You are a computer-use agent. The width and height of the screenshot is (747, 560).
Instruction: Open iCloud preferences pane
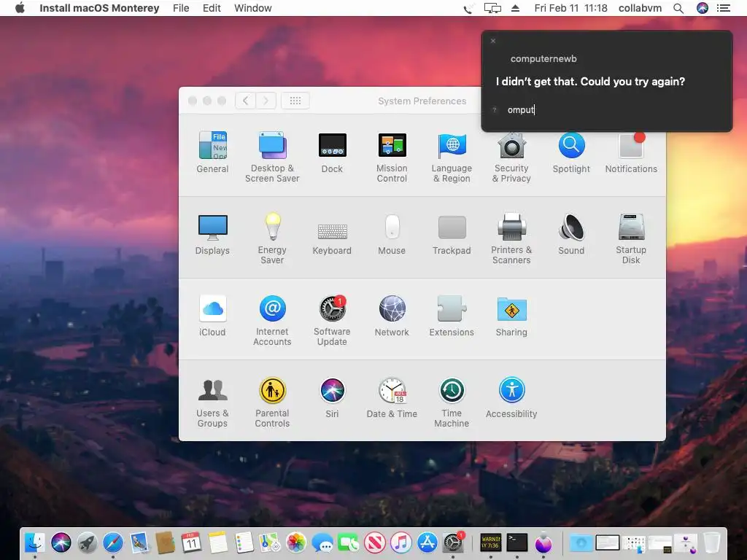pos(212,316)
